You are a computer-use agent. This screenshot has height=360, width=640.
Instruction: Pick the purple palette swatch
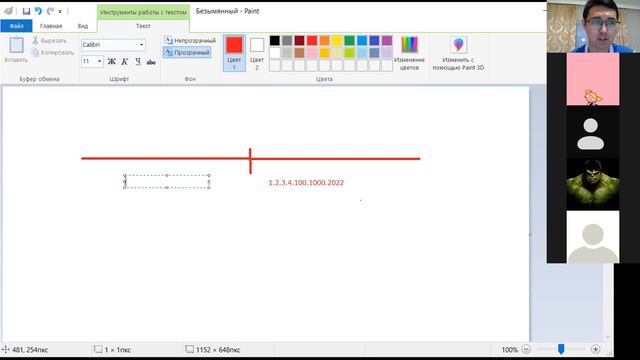tap(387, 40)
